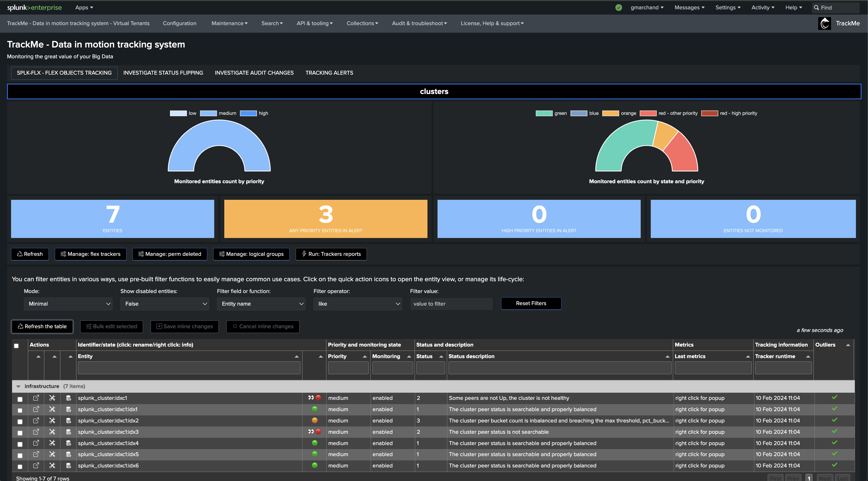Image resolution: width=868 pixels, height=481 pixels.
Task: Click the red - high priority legend swatch
Action: 709,113
